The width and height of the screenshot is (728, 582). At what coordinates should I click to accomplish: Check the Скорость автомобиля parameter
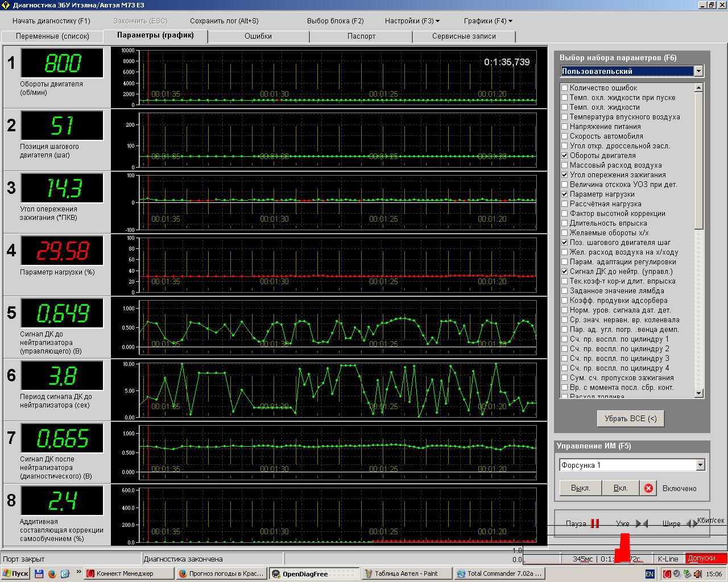point(564,136)
